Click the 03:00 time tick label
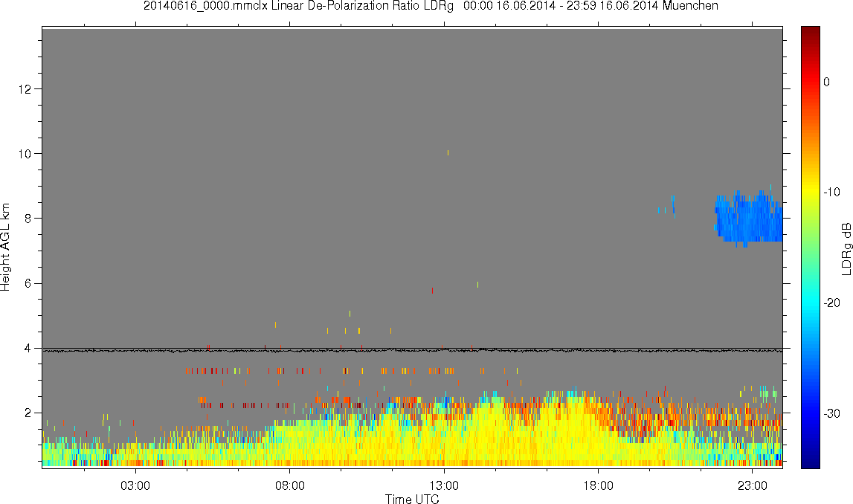The width and height of the screenshot is (853, 504). 135,485
